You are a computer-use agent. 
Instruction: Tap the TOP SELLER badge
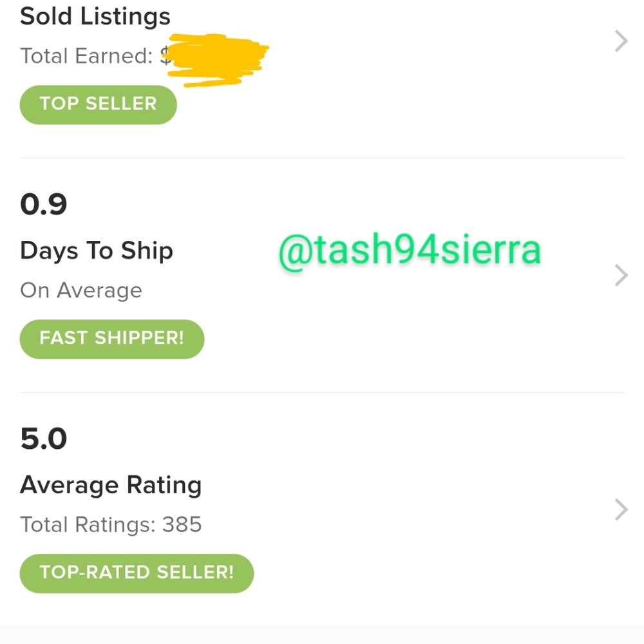click(x=98, y=104)
